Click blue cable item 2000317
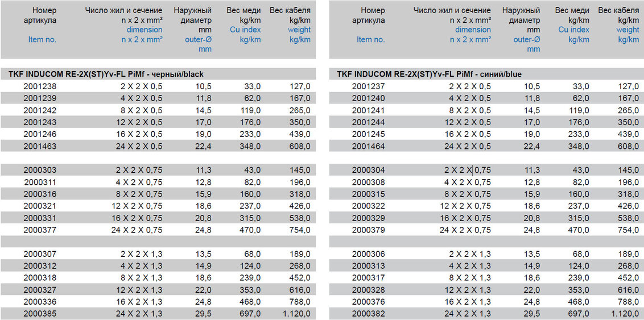Image resolution: width=644 pixels, height=320 pixels. coord(369,278)
